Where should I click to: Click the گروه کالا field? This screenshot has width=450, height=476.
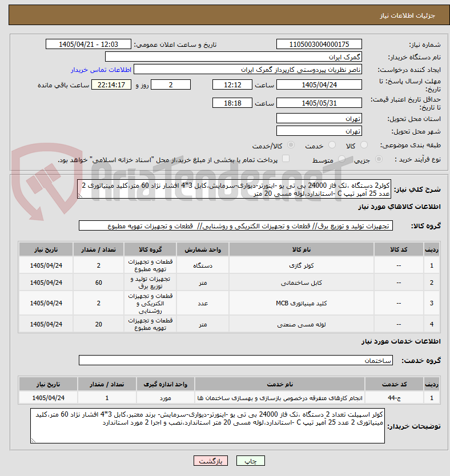point(236,225)
